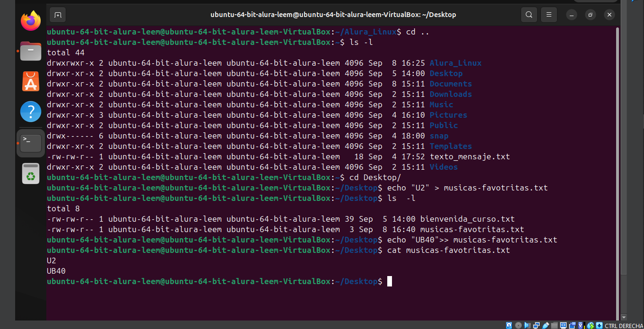Click the Downloads directory name
The image size is (644, 329).
[451, 94]
